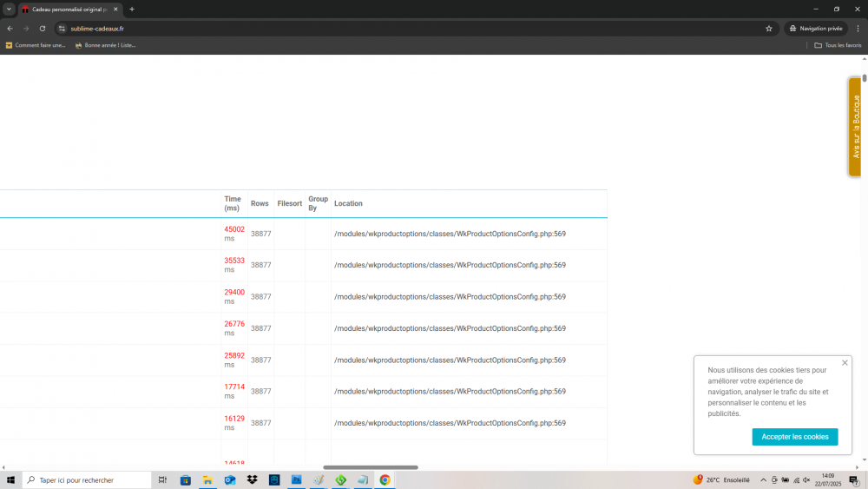
Task: Open Photoshop from taskbar
Action: point(296,480)
